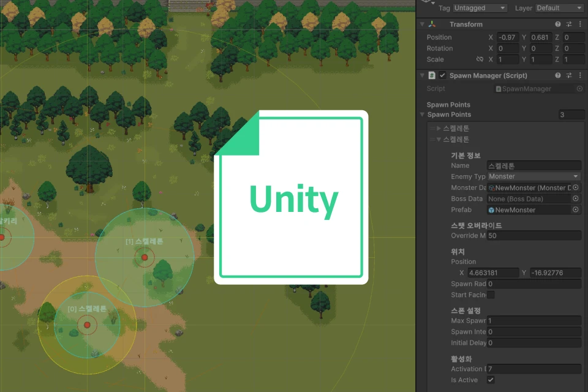Enable the Start Facing checkbox
The image size is (588, 392).
click(491, 295)
